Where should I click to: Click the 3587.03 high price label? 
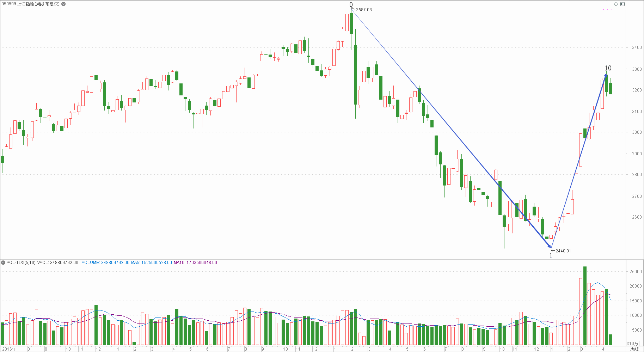click(x=364, y=10)
